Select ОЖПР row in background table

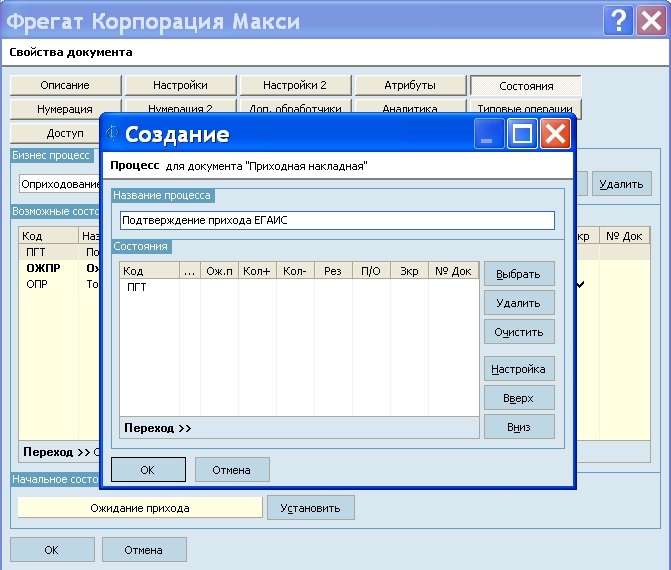[x=59, y=268]
